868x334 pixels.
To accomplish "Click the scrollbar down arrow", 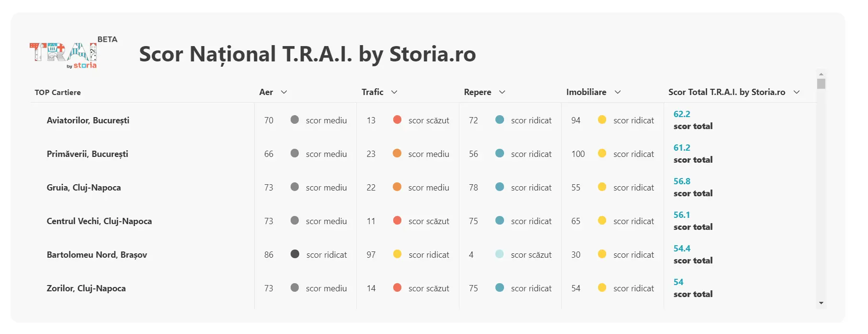I will (x=821, y=303).
